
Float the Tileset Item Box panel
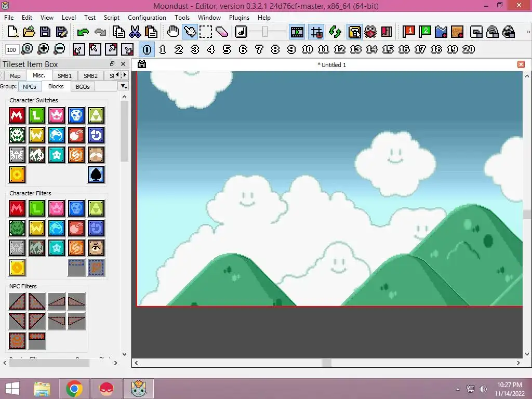click(x=112, y=64)
